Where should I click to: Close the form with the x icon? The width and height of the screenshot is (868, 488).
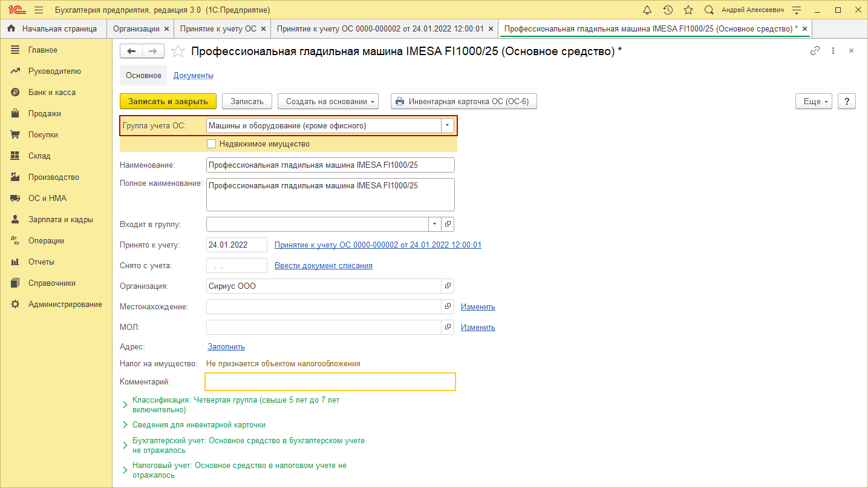[x=851, y=51]
